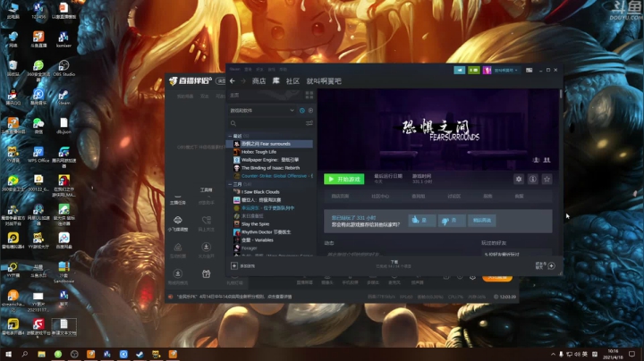Select Wallpaper Engine in library list
The image size is (644, 361).
click(269, 160)
